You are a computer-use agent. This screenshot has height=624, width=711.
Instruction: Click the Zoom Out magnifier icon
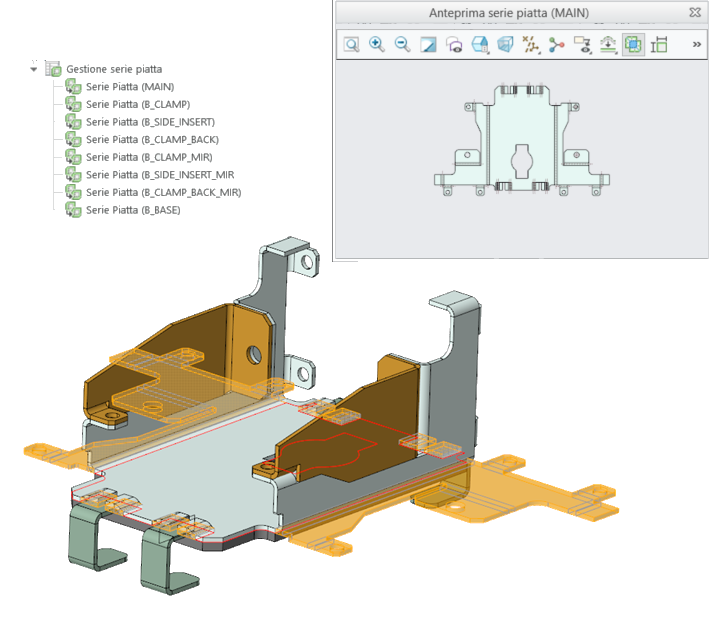[402, 44]
